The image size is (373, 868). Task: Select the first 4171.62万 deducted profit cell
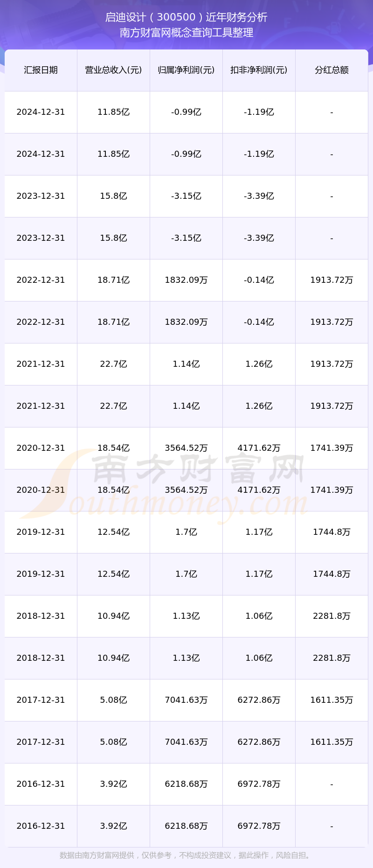click(259, 448)
